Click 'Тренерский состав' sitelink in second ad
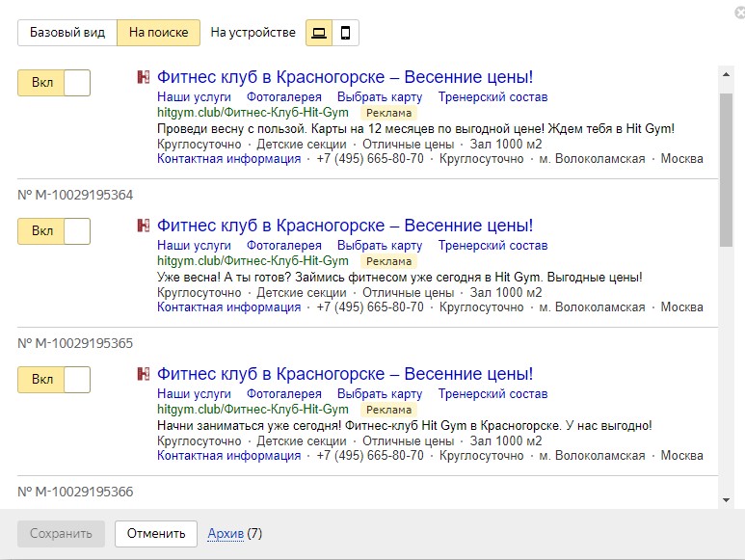This screenshot has height=560, width=745. (492, 245)
